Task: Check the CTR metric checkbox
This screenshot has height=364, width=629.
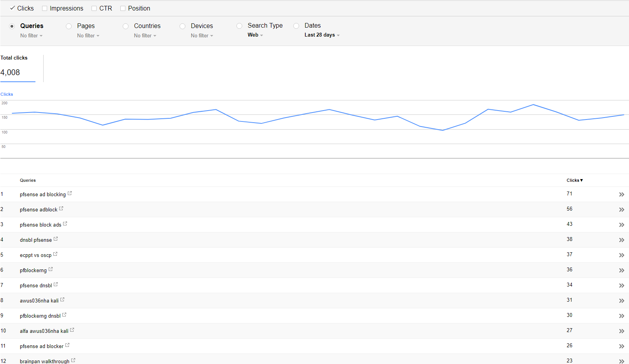Action: tap(94, 9)
